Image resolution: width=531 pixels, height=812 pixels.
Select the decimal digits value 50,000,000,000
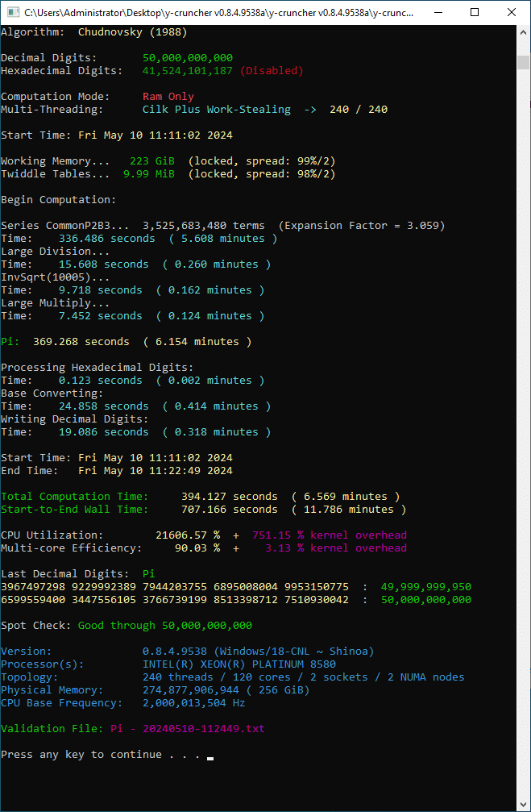click(188, 58)
